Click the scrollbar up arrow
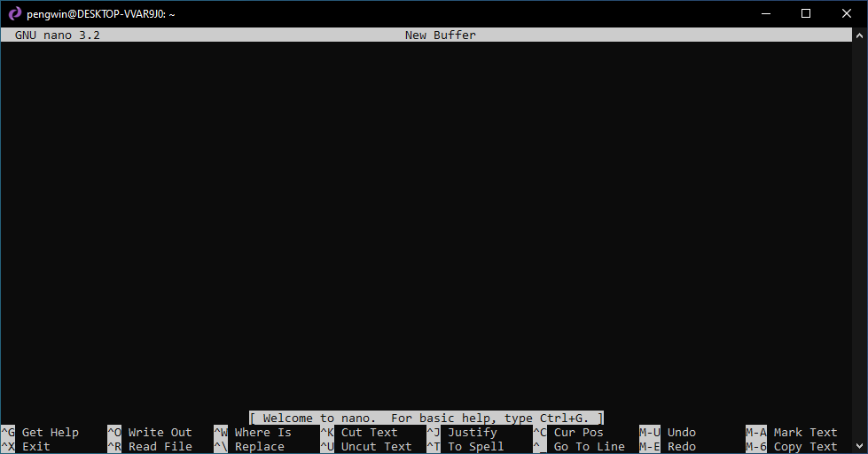868x454 pixels. click(859, 35)
